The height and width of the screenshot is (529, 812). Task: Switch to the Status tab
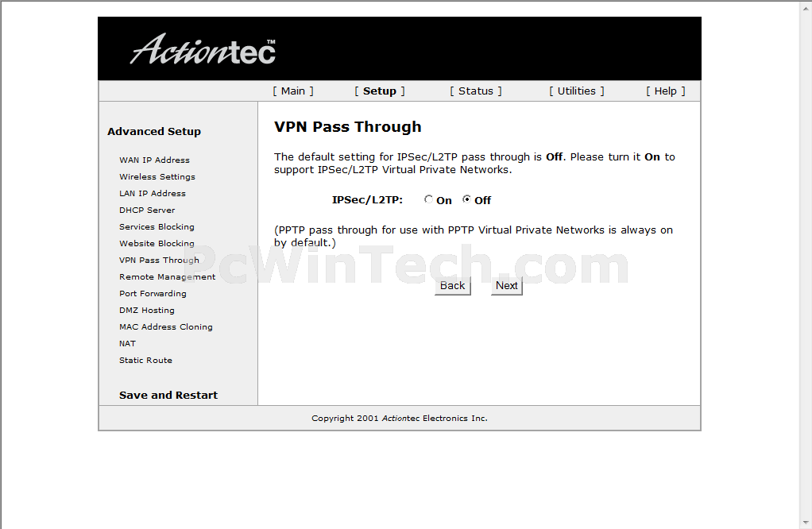475,91
